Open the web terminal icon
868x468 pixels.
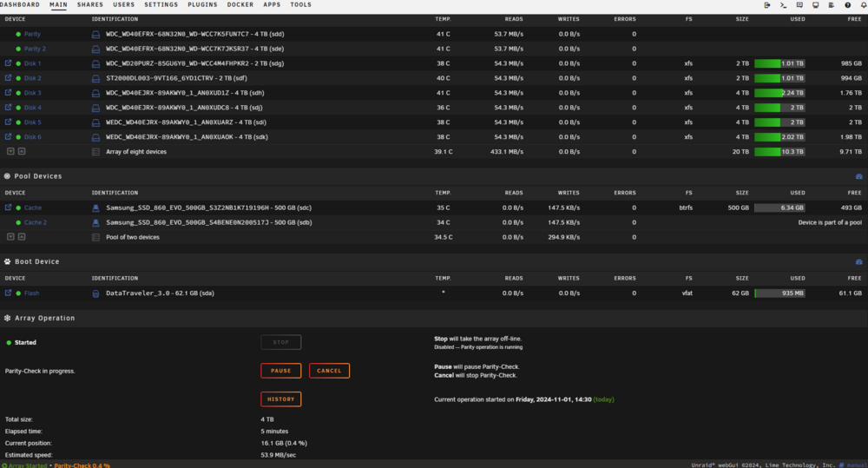(783, 5)
